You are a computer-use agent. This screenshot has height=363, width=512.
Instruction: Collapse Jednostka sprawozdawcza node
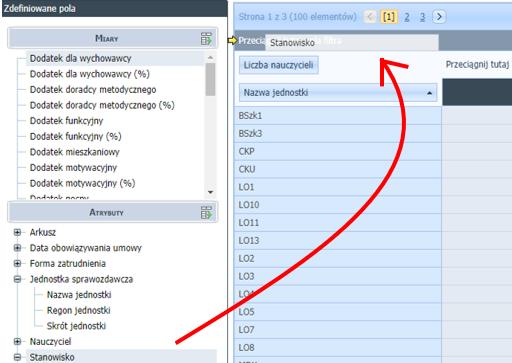coord(17,279)
